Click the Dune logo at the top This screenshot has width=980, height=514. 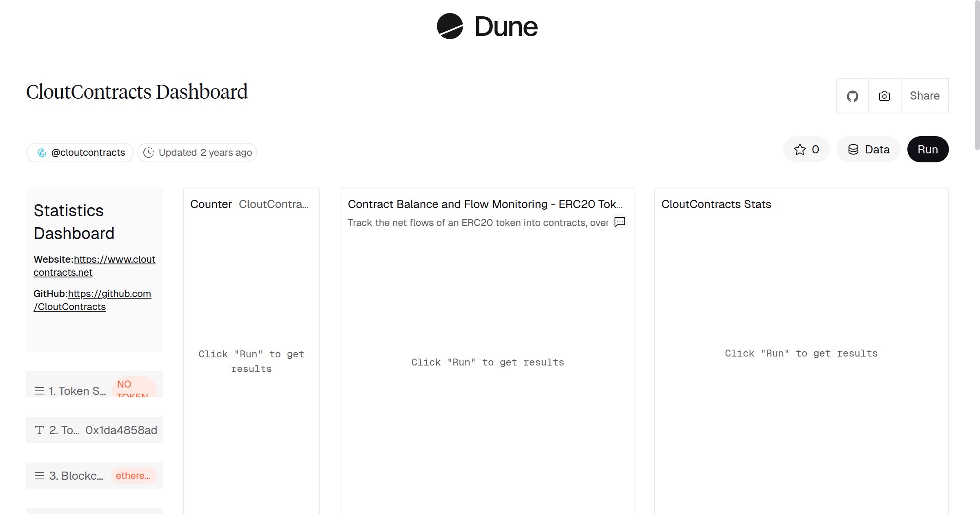pos(486,26)
